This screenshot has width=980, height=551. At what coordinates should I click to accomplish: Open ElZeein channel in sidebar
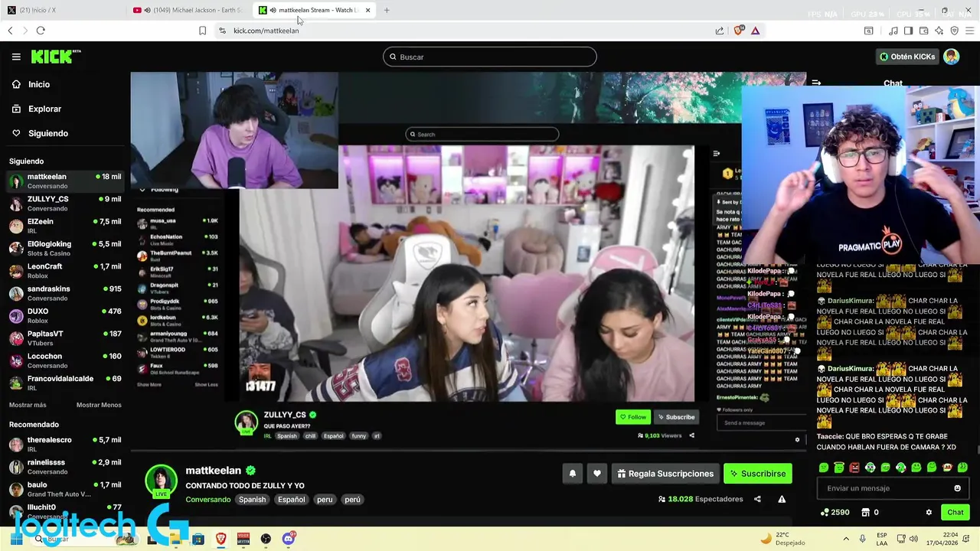(64, 226)
